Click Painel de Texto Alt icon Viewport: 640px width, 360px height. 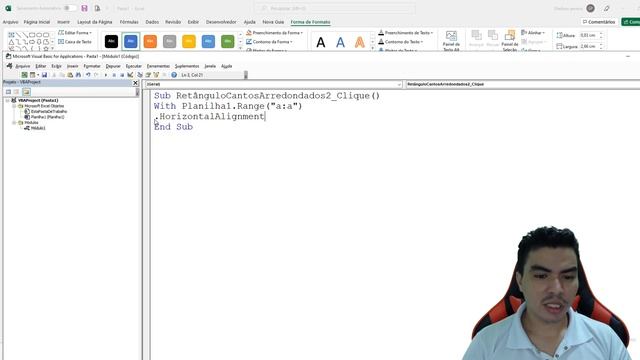point(451,41)
